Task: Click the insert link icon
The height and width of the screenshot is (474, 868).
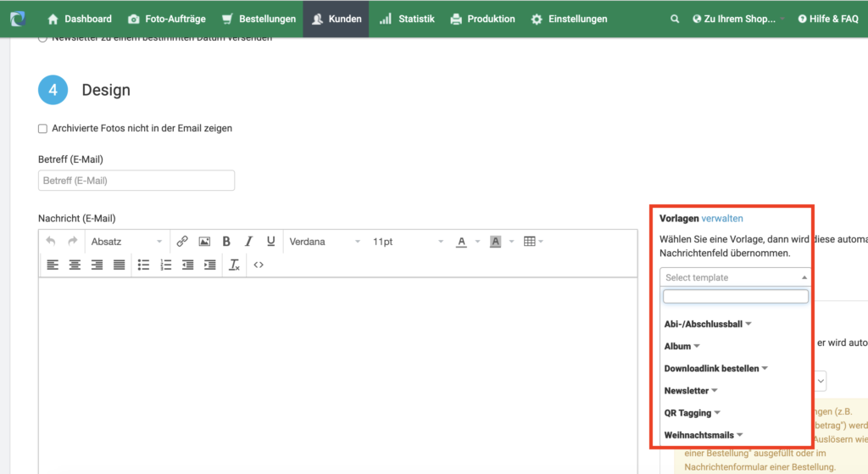Action: click(182, 242)
